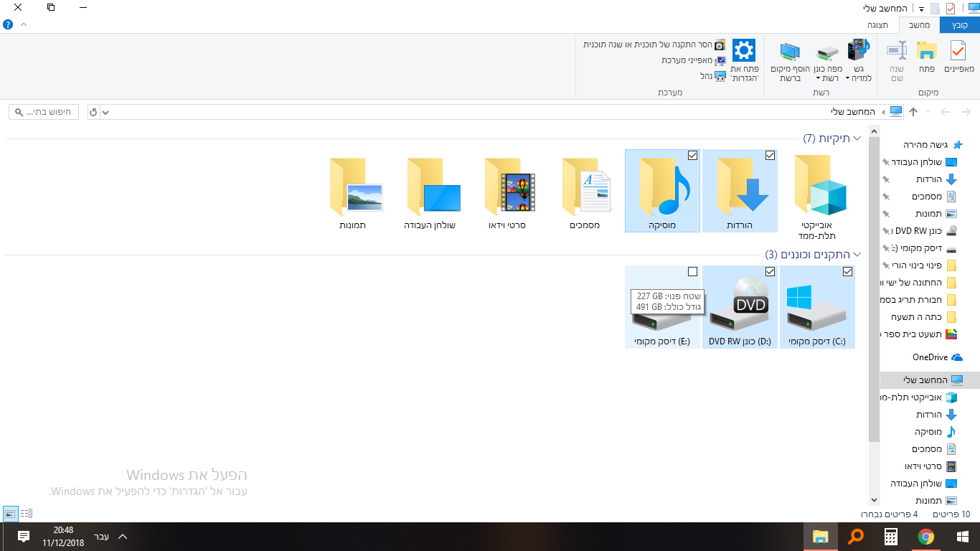
Task: Switch to the תצוגה (View) ribbon tab
Action: pyautogui.click(x=878, y=25)
